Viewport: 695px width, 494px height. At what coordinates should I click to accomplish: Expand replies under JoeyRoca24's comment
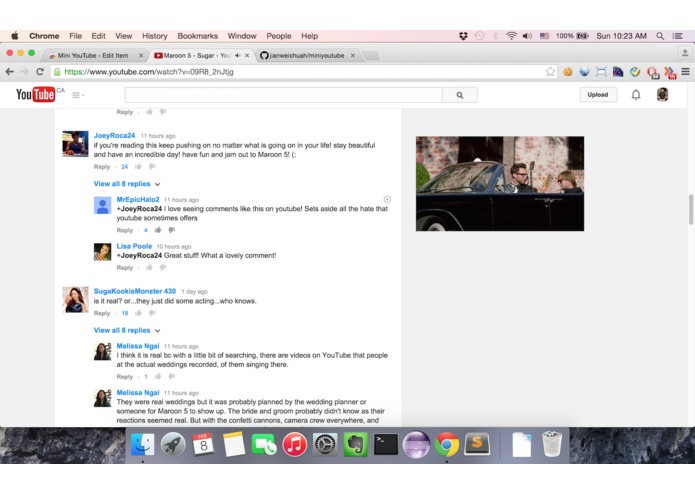[x=127, y=184]
